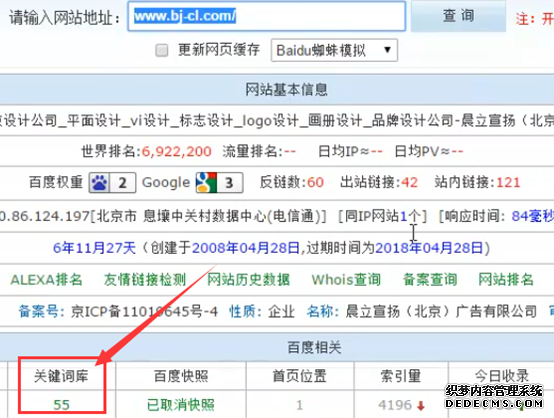The image size is (554, 418).
Task: Click the world rank number 6,922,200
Action: 177,152
